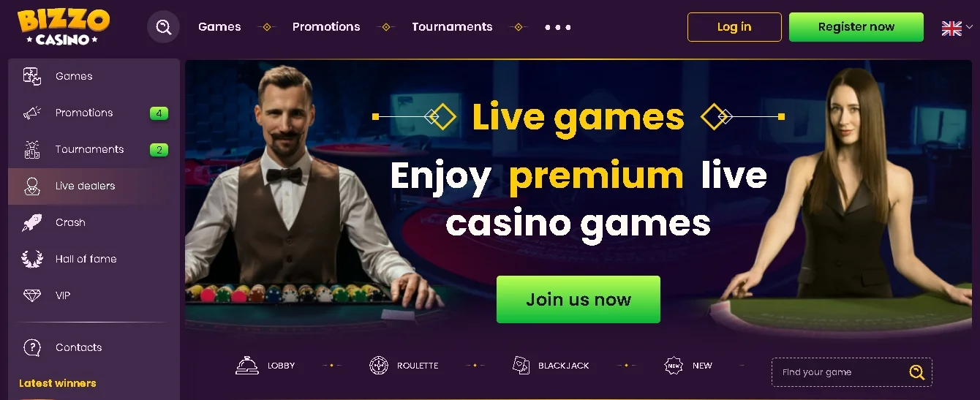Open the Tournaments top menu item
The height and width of the screenshot is (400, 980).
point(452,26)
